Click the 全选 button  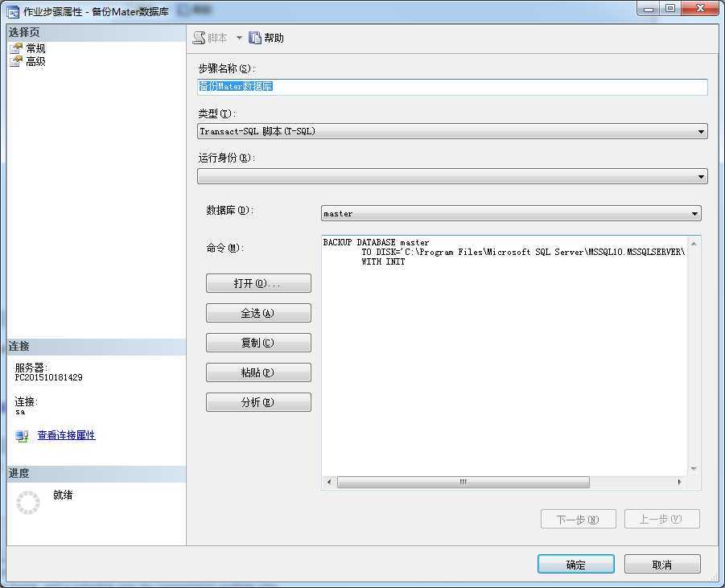(x=258, y=313)
